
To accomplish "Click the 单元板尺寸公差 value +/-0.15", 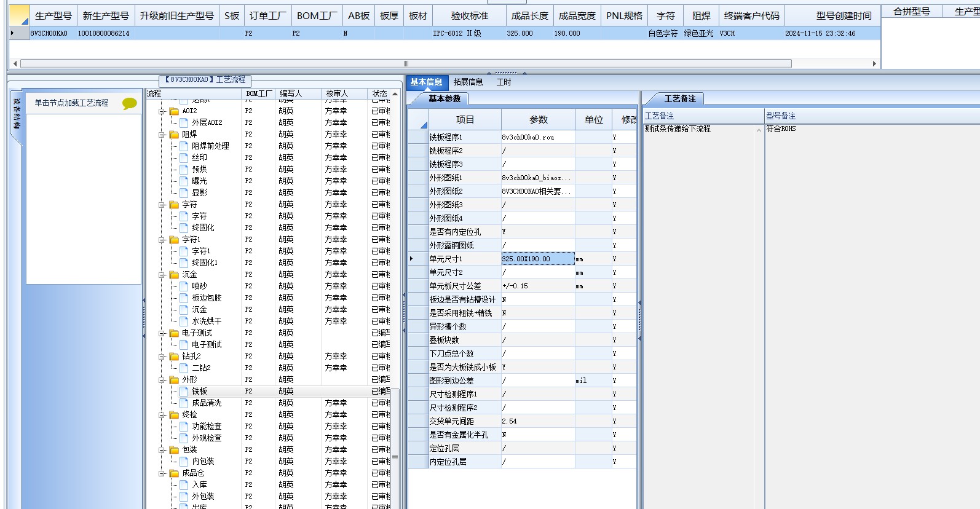I will (x=537, y=286).
